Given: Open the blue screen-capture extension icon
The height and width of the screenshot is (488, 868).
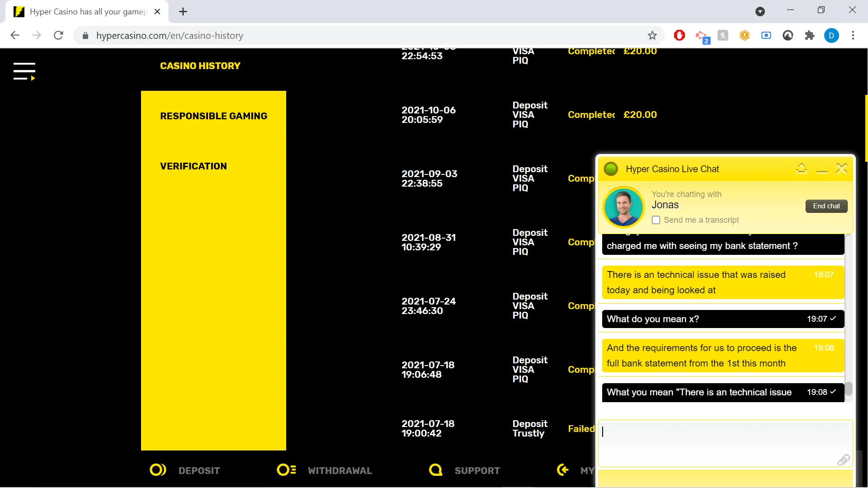Looking at the screenshot, I should (x=766, y=35).
